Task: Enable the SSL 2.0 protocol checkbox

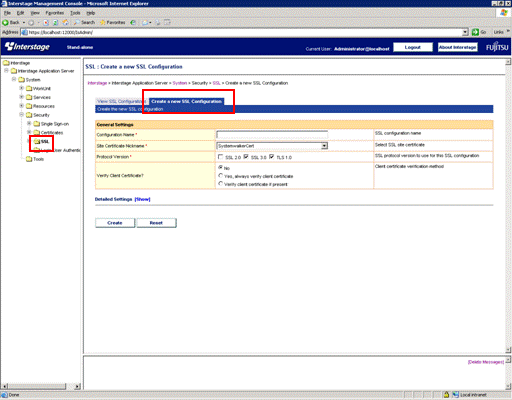Action: (x=220, y=157)
